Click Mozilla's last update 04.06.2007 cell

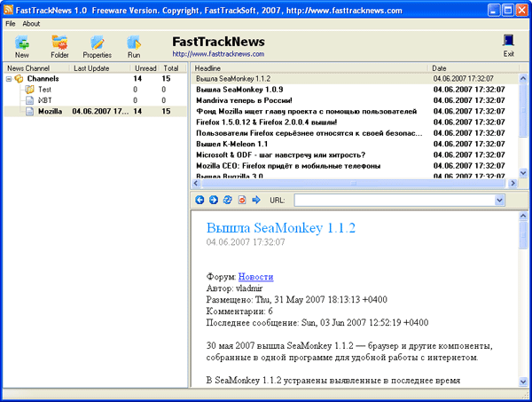[100, 111]
